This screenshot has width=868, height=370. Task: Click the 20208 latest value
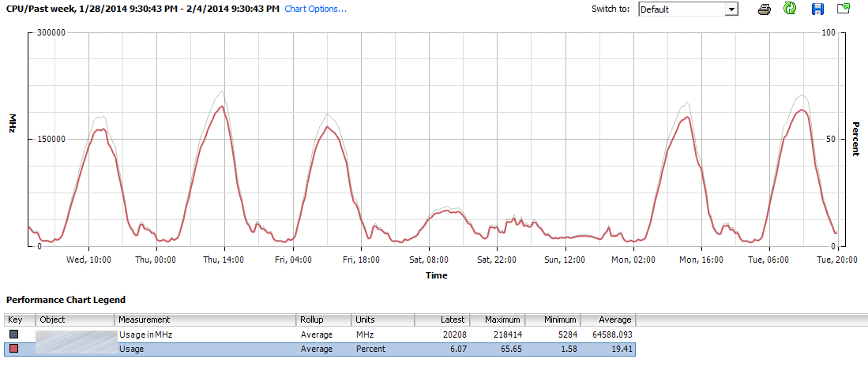tap(453, 334)
